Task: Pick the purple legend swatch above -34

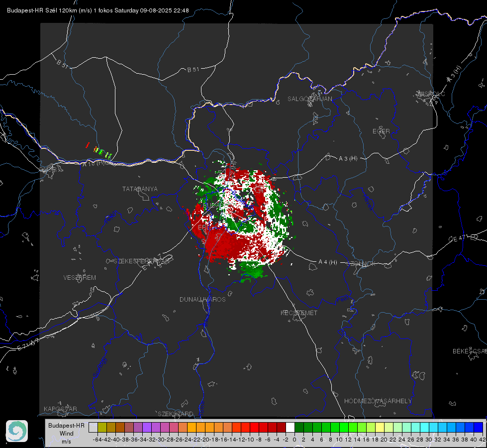Action: (x=147, y=427)
